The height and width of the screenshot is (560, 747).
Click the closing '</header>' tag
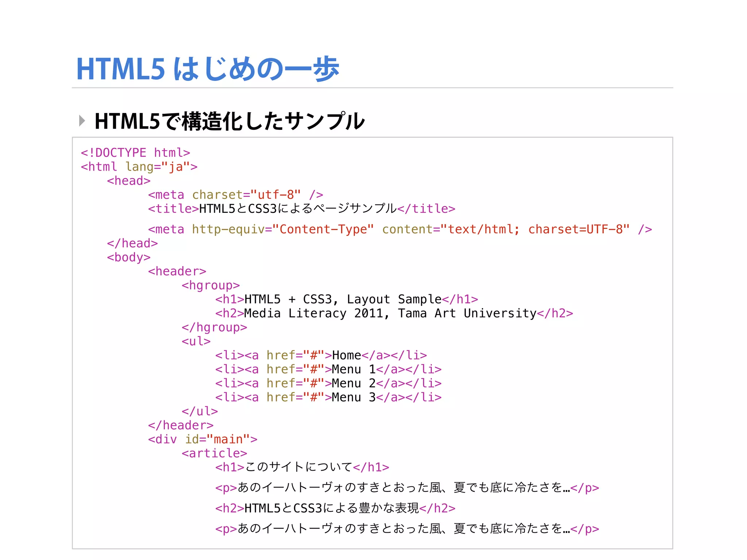(x=181, y=425)
